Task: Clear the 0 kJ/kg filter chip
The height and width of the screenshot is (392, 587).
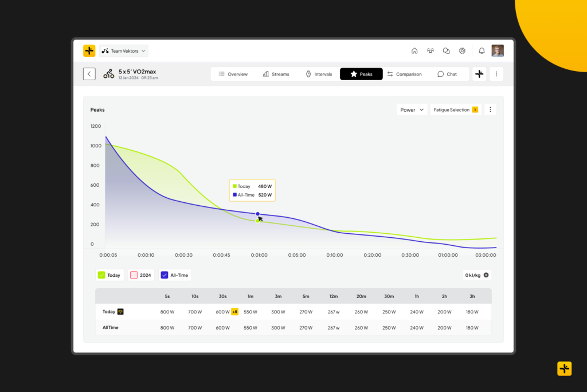Action: (486, 275)
